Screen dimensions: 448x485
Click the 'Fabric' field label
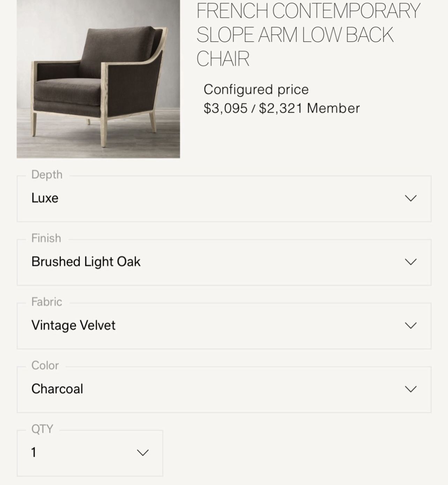[x=47, y=302]
